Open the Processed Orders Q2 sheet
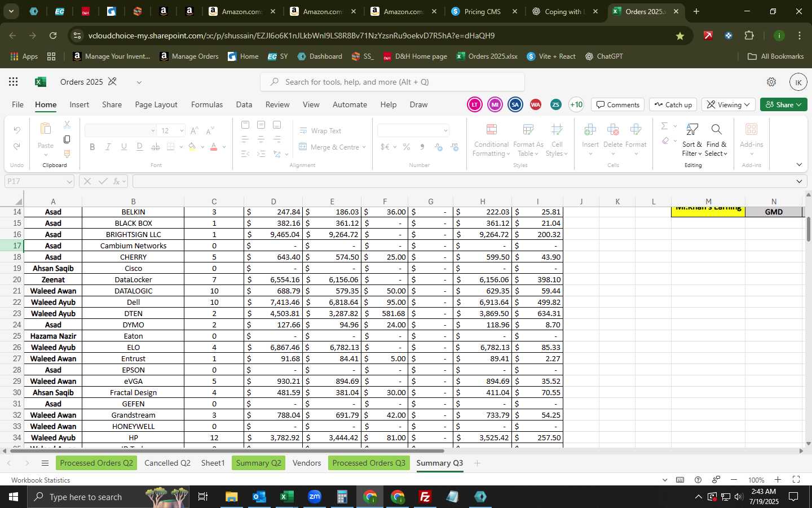812x508 pixels. pyautogui.click(x=96, y=463)
